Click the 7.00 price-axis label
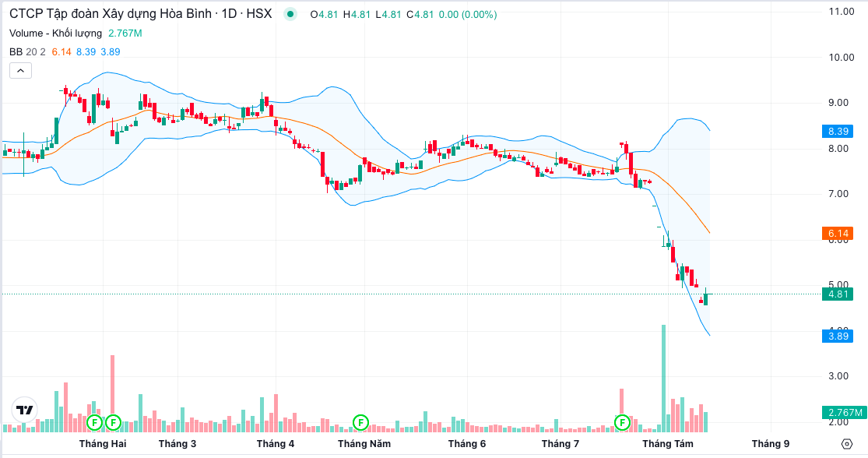Image resolution: width=868 pixels, height=458 pixels. pos(838,194)
